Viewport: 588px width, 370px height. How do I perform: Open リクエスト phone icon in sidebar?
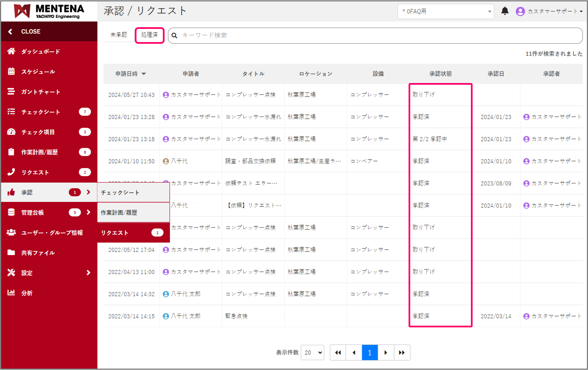coord(11,172)
